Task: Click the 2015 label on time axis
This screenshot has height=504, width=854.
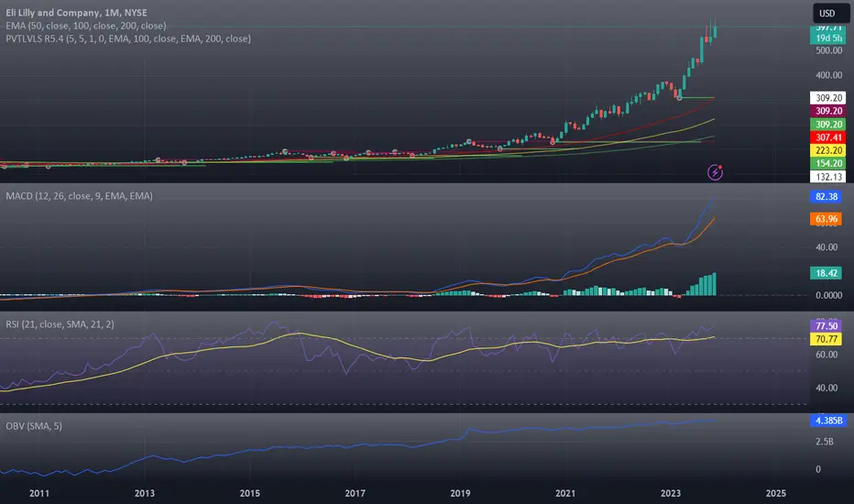Action: pyautogui.click(x=250, y=493)
